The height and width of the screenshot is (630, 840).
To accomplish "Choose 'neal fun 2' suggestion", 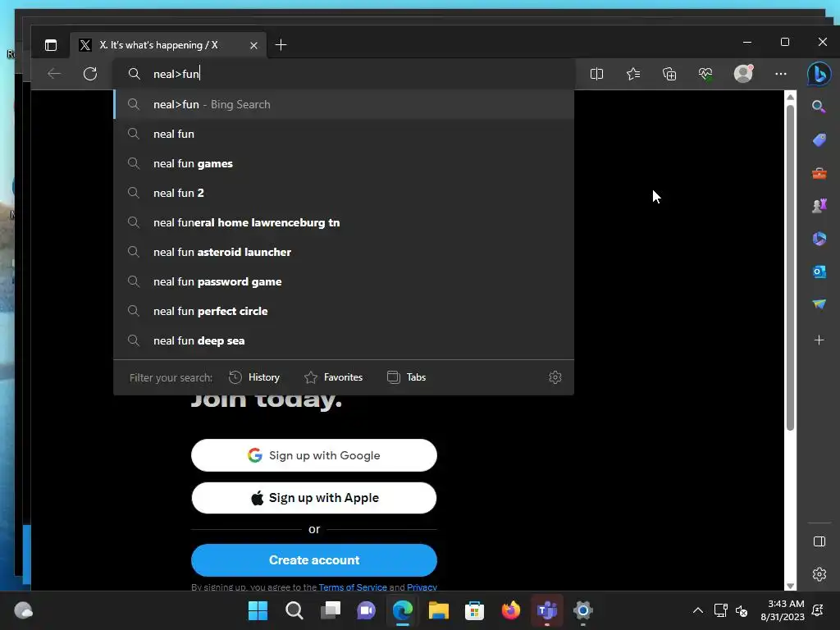I will [x=344, y=193].
